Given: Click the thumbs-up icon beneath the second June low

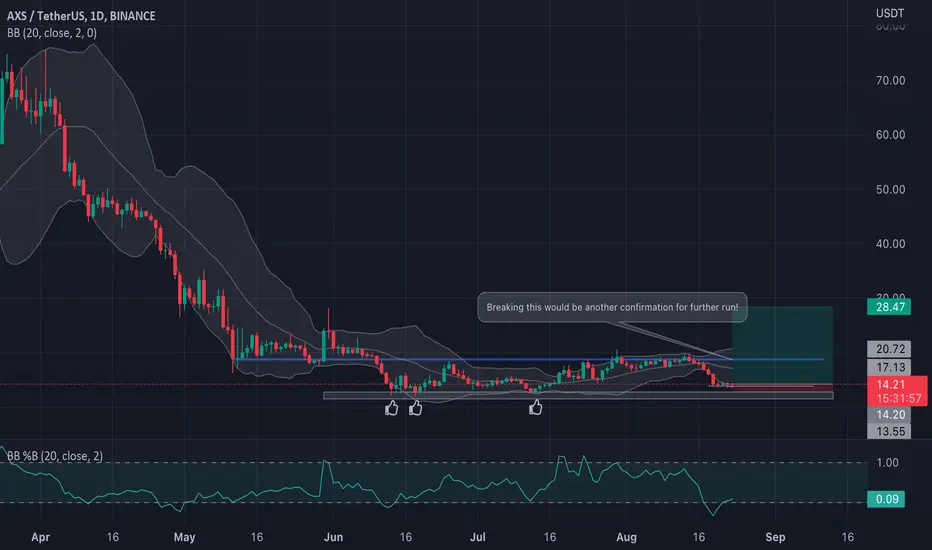Looking at the screenshot, I should tap(415, 408).
